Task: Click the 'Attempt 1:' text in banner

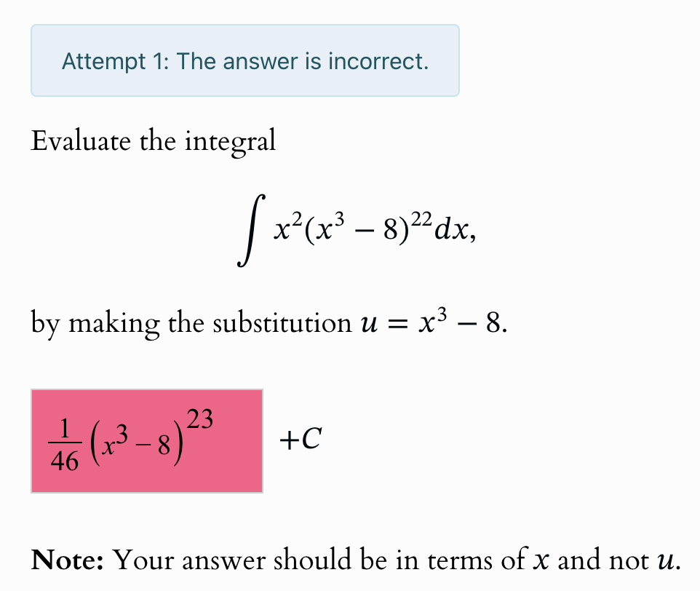Action: tap(116, 61)
